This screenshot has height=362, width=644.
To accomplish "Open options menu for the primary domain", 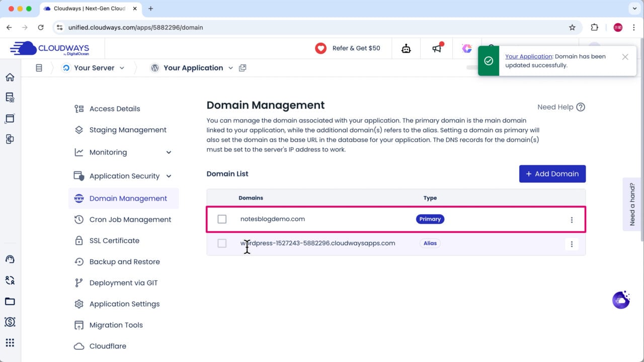I will (x=572, y=220).
